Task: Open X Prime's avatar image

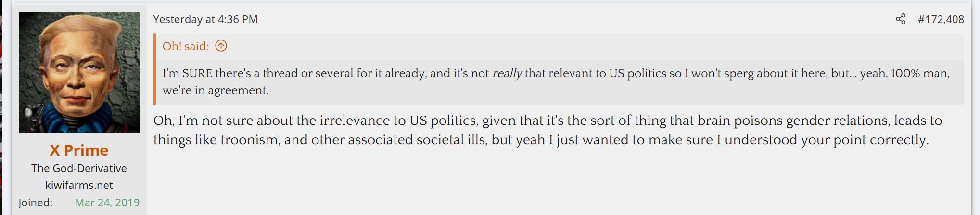Action: pyautogui.click(x=79, y=72)
